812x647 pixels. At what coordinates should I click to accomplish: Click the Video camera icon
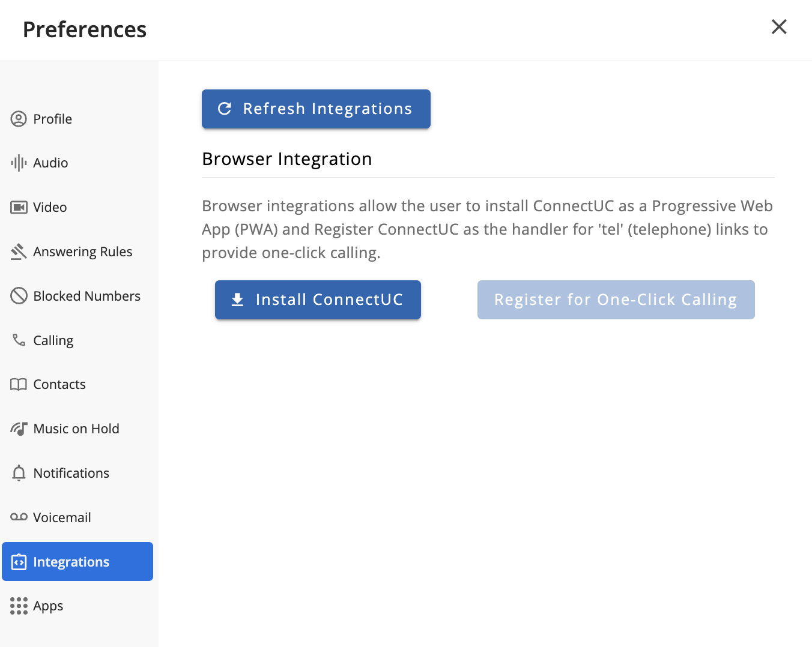pyautogui.click(x=19, y=207)
